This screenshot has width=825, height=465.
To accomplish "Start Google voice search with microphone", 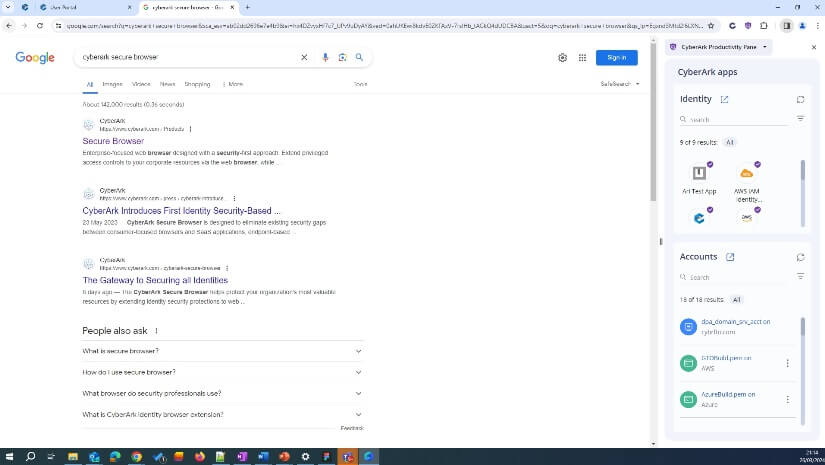I will point(325,58).
